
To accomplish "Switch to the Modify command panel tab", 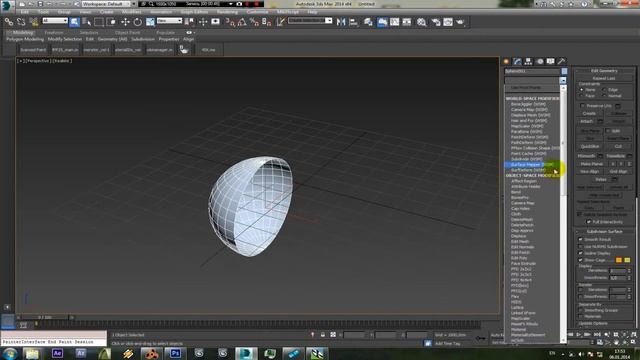I will pos(518,61).
